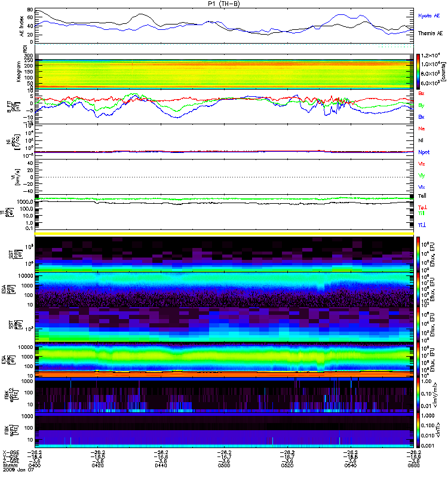
Task: Click the 2009 Jan 07 date label
Action: (x=15, y=471)
